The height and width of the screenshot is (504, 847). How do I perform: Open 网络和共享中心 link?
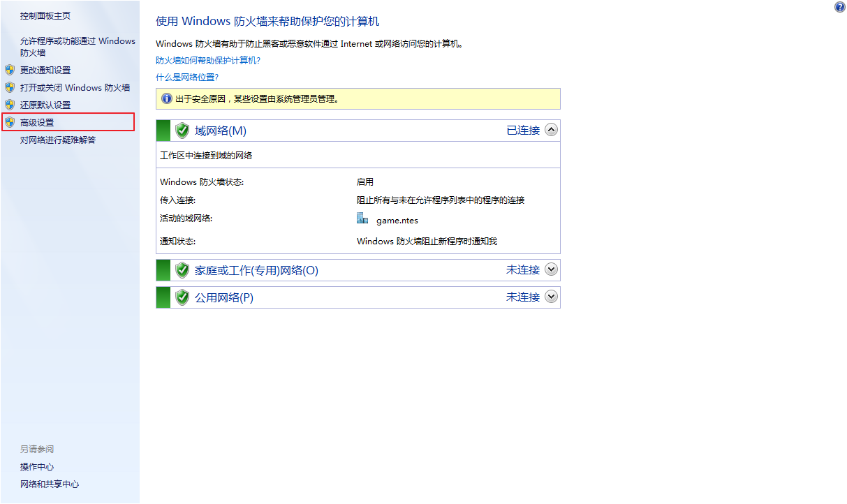50,484
